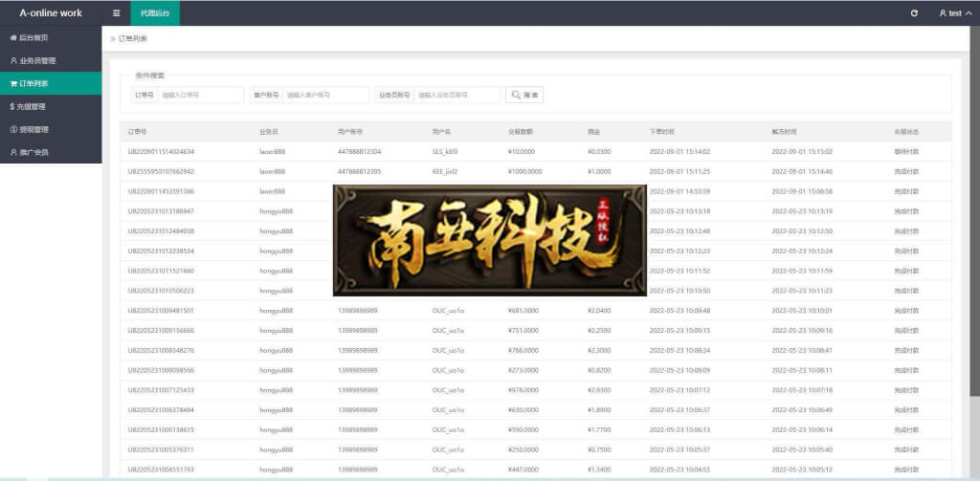This screenshot has height=481, width=980.
Task: Click order time 2022-09-01 15:14:02
Action: point(679,151)
